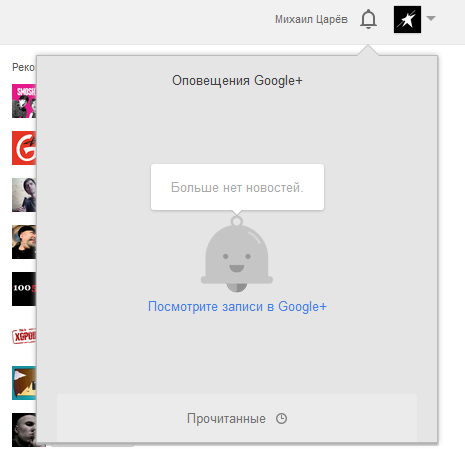
Task: Click the smiling gray bell illustration
Action: pyautogui.click(x=237, y=254)
